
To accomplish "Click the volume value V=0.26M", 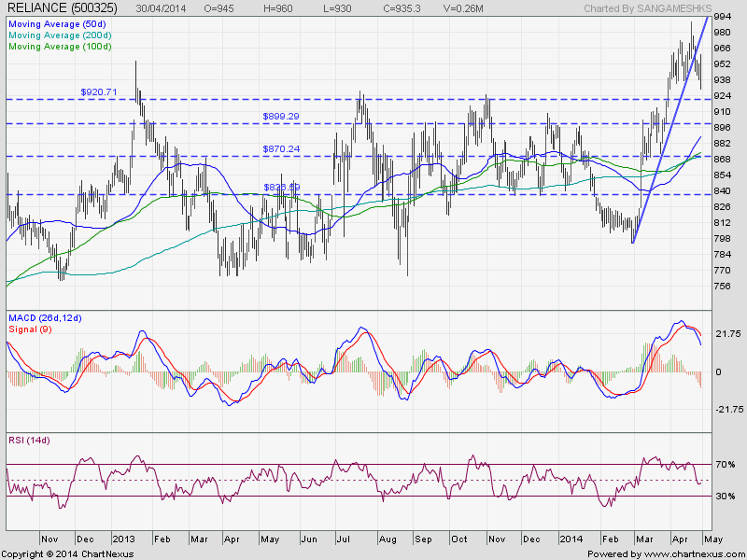I will pos(463,8).
